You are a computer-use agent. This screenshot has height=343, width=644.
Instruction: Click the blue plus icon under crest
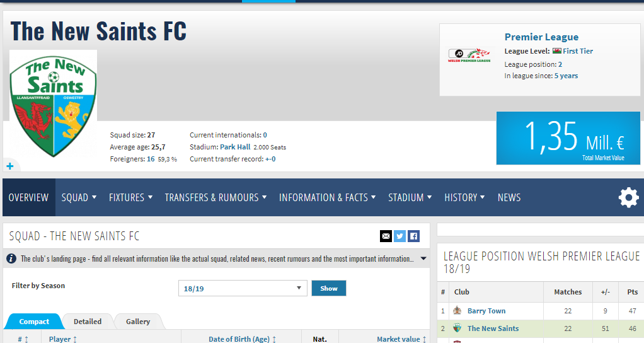(10, 166)
